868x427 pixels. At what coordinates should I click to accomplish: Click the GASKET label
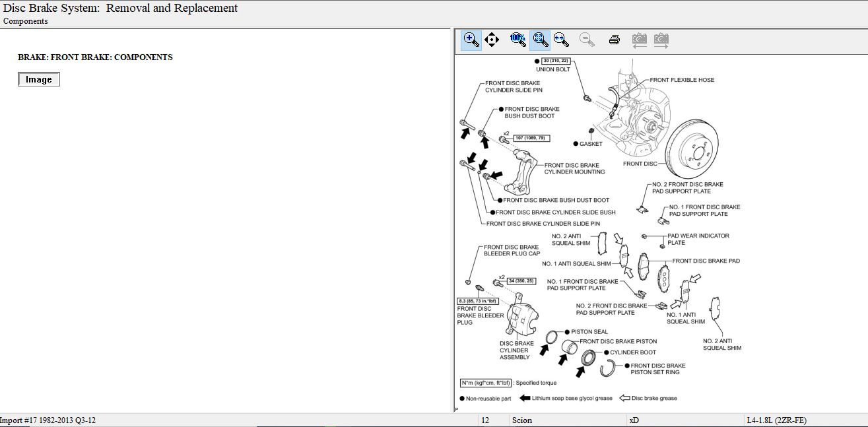tap(591, 144)
